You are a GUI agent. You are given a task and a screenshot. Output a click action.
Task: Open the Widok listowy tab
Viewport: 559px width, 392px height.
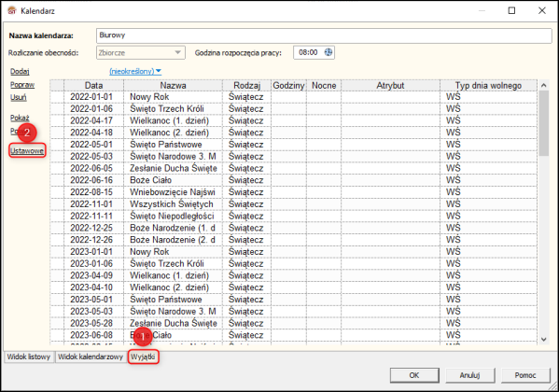[29, 357]
